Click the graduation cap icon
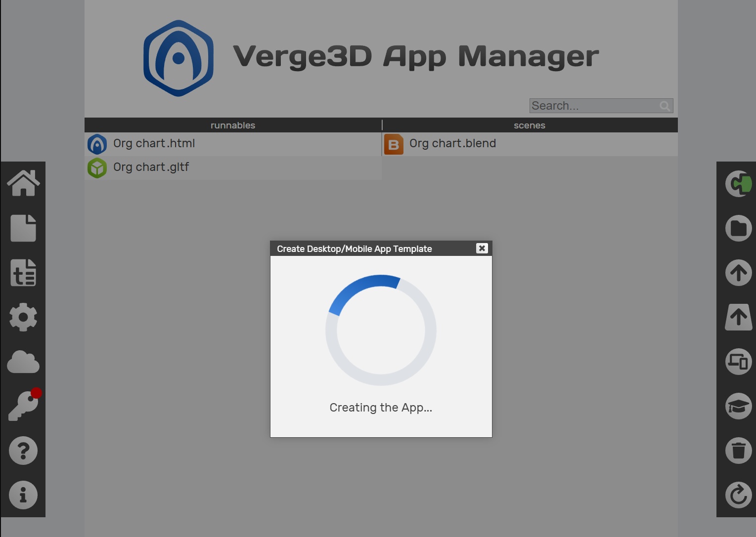756x537 pixels. (739, 406)
